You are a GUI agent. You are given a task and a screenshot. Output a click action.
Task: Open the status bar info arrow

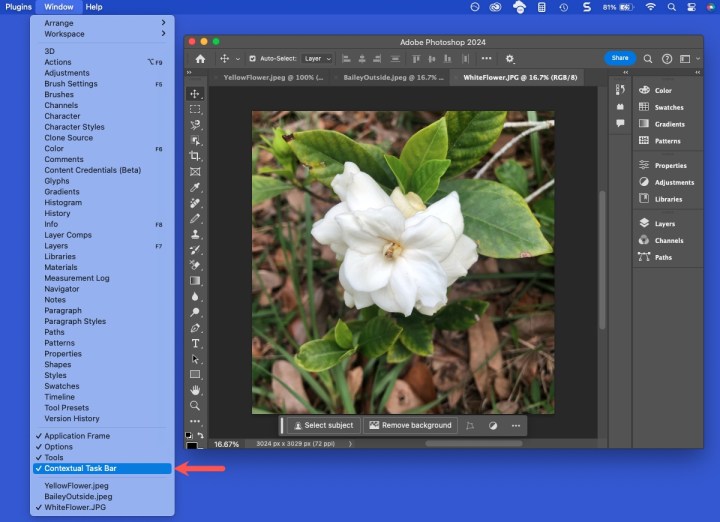pos(350,444)
